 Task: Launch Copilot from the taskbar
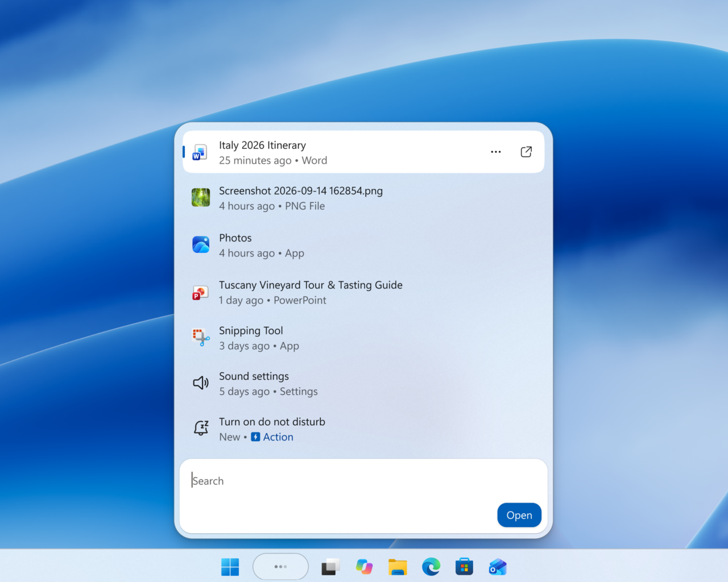tap(364, 567)
